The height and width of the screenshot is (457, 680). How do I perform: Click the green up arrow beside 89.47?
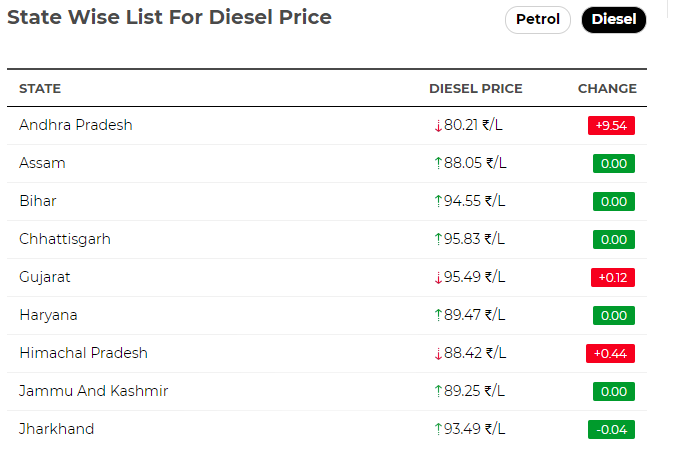(438, 315)
